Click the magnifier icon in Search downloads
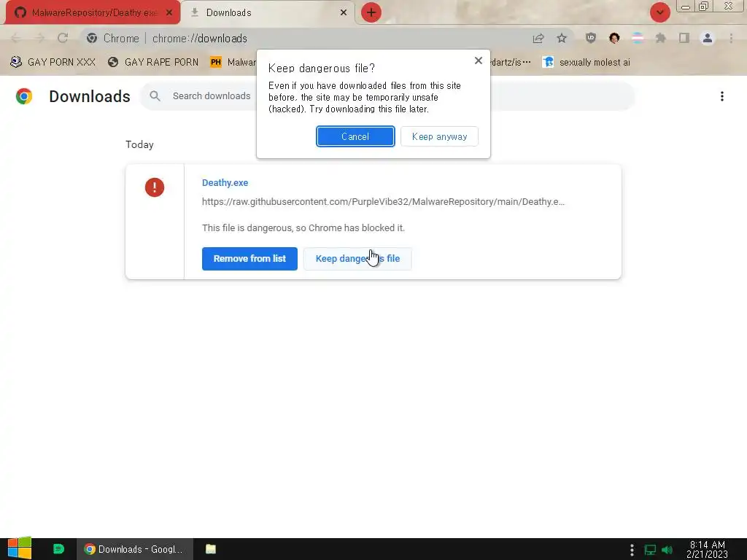 [x=155, y=96]
